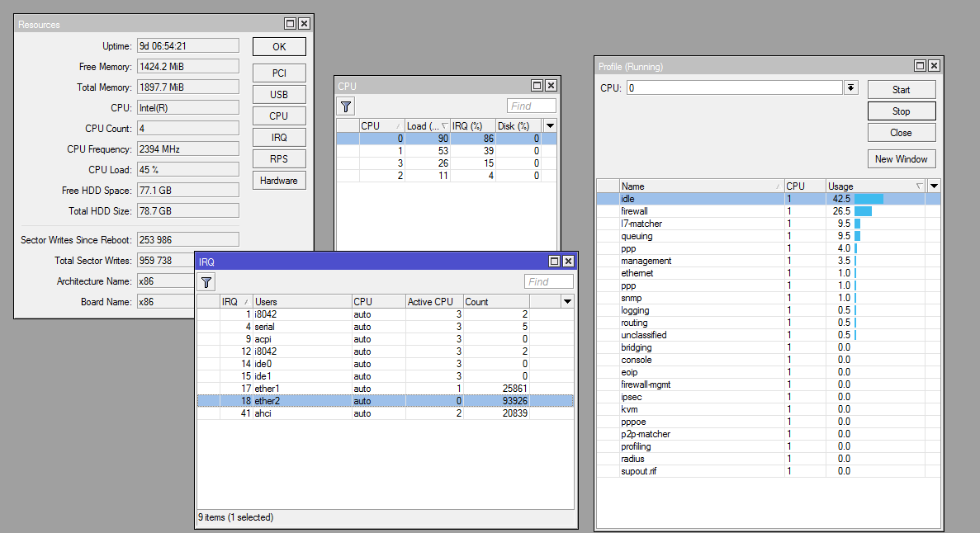Screen dimensions: 980x533
Task: Open the CPU selector dropdown in Profile
Action: (850, 87)
